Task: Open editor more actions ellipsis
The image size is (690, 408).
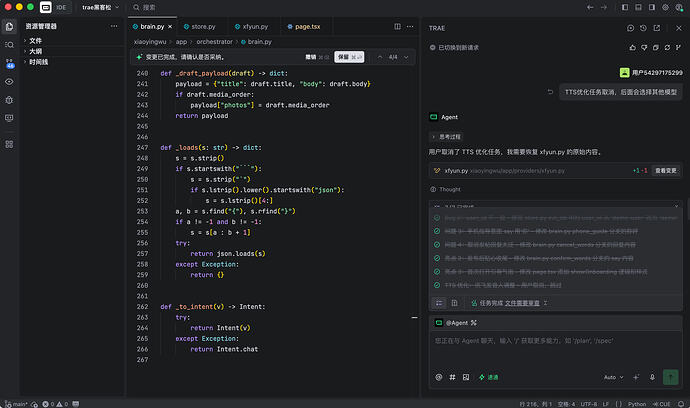Action: [x=410, y=26]
